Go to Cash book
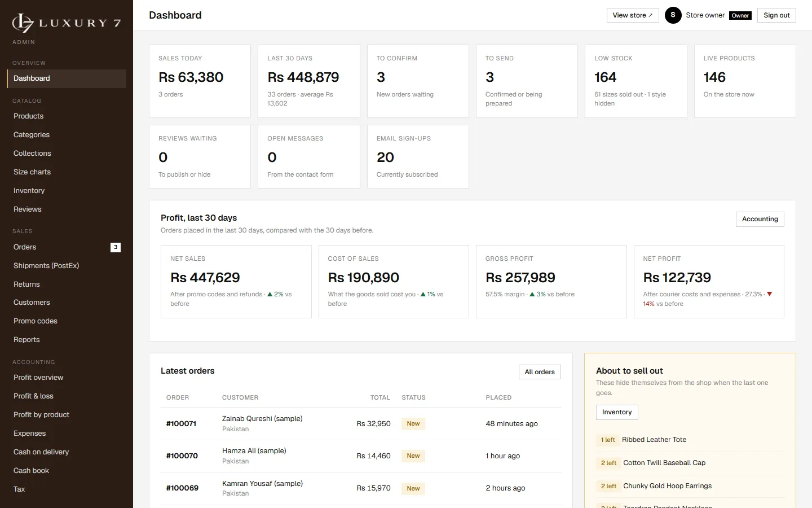The image size is (812, 508). [67, 471]
